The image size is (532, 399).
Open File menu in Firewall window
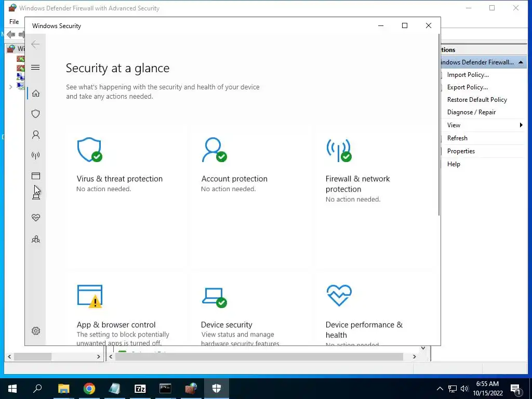(14, 22)
